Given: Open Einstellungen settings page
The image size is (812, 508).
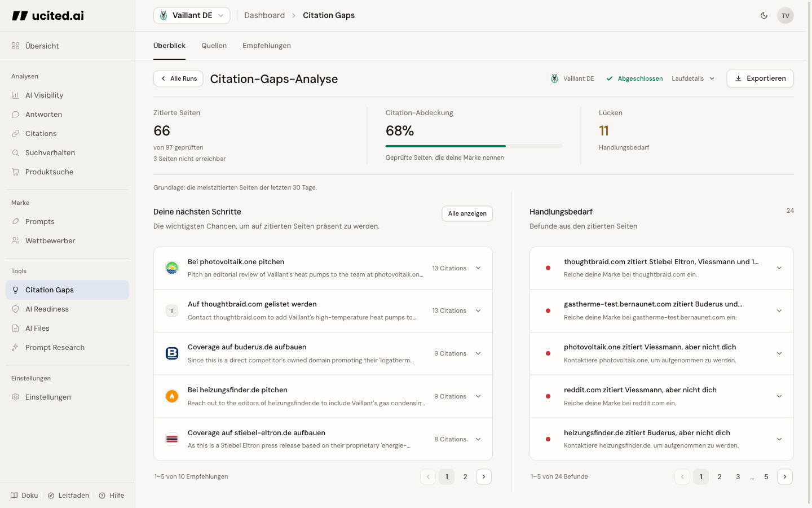Looking at the screenshot, I should (x=68, y=397).
